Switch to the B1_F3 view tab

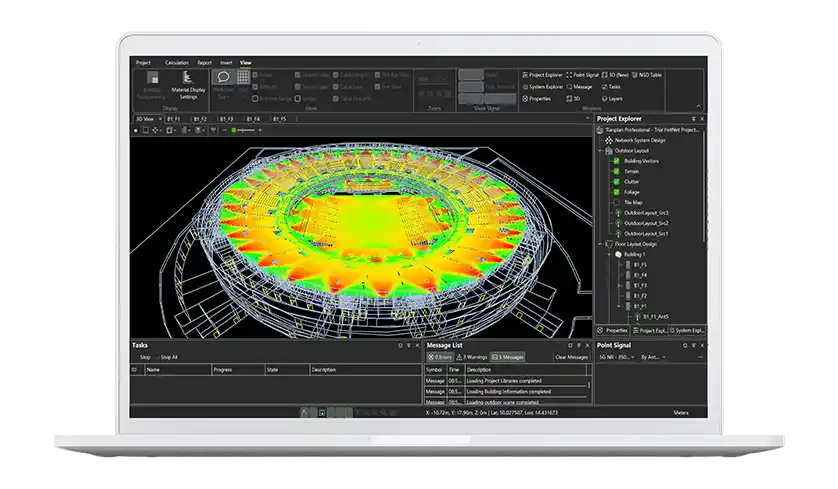tap(227, 119)
